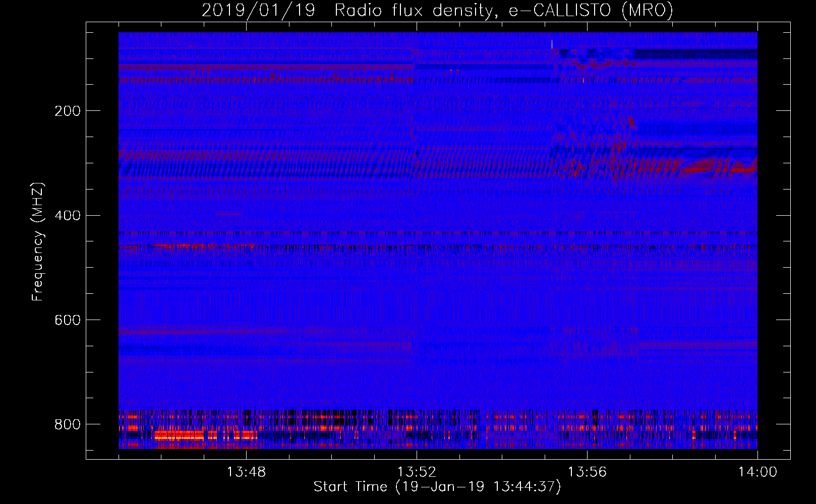The image size is (816, 504).
Task: Click the 13:52 time tick label
Action: point(417,472)
